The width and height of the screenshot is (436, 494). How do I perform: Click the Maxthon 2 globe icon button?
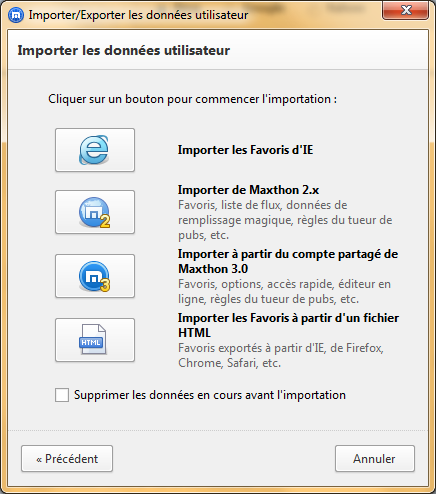pyautogui.click(x=95, y=212)
